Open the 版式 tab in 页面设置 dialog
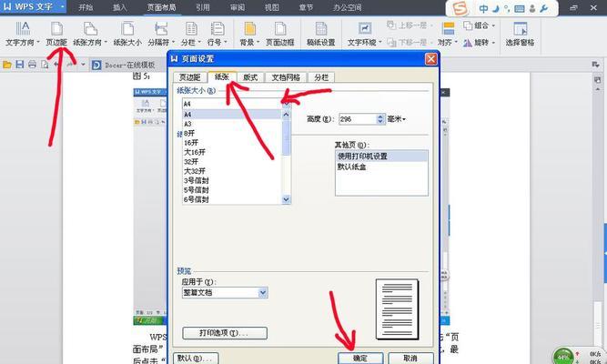 250,77
